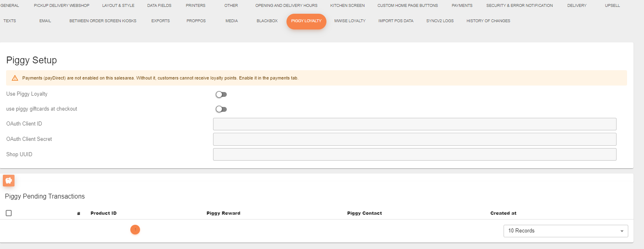Click the payDirect not enabled warning text
Screen dimensions: 644x249
click(160, 78)
